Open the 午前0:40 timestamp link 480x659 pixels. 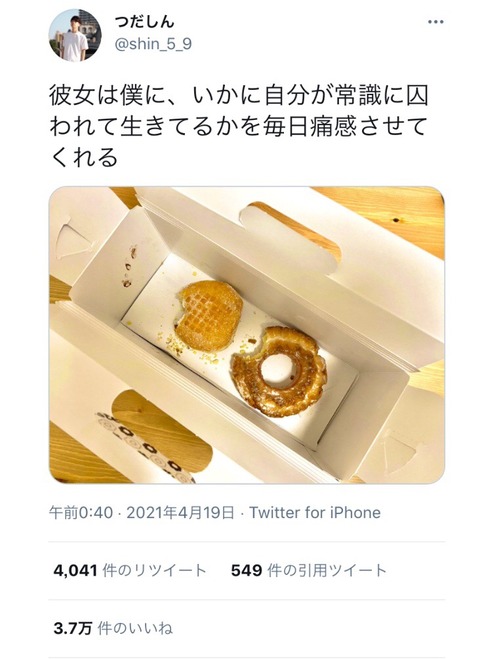click(81, 513)
